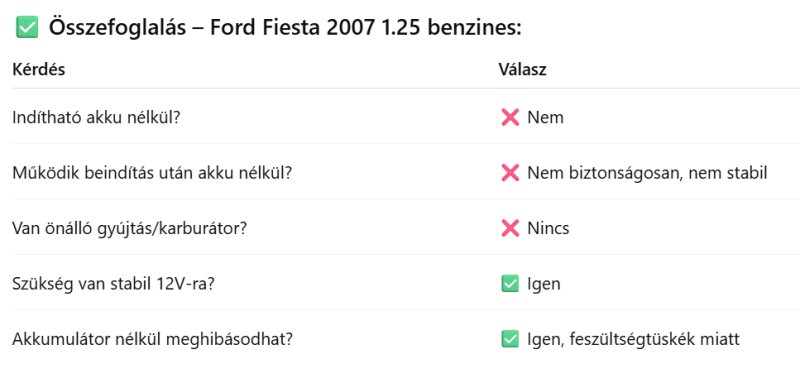Click Akkumulátor nélkül meghibásodhat question
Viewport: 800px width, 383px height.
(153, 339)
